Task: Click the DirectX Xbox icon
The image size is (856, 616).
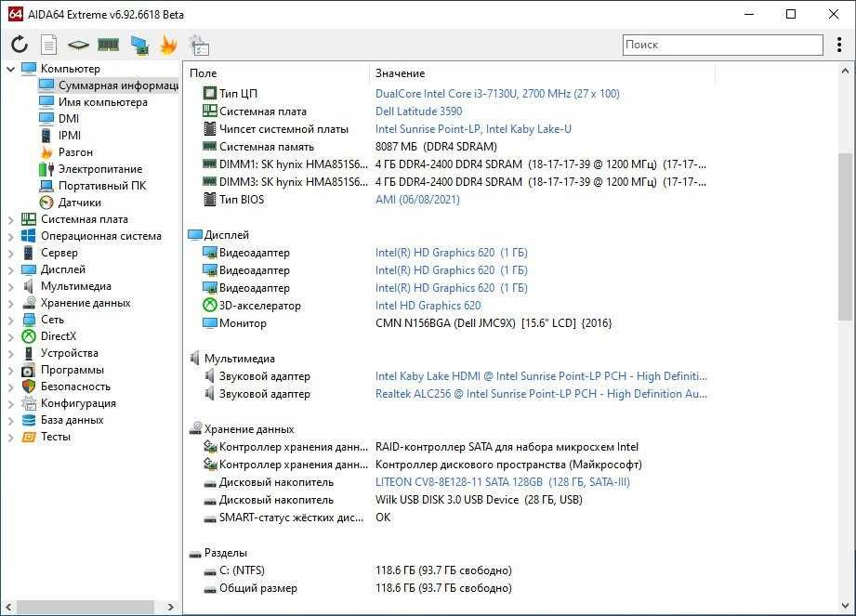Action: pos(29,336)
